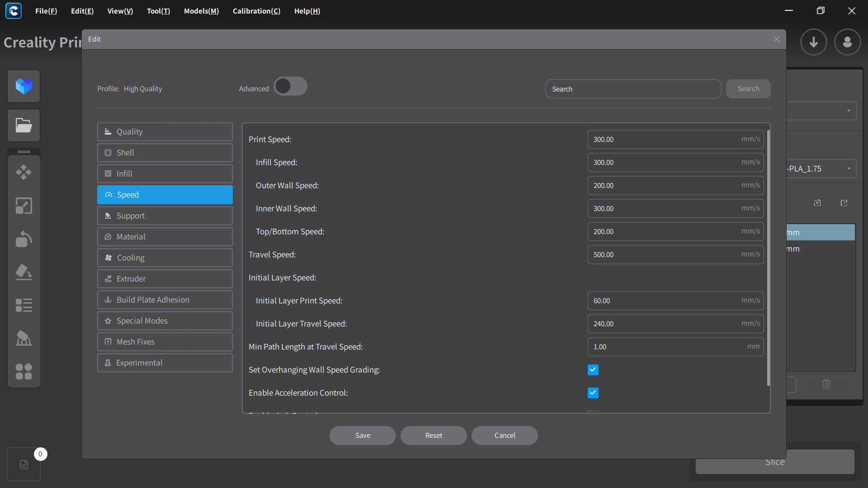Click the trash delete icon
The image size is (868, 488).
[826, 384]
